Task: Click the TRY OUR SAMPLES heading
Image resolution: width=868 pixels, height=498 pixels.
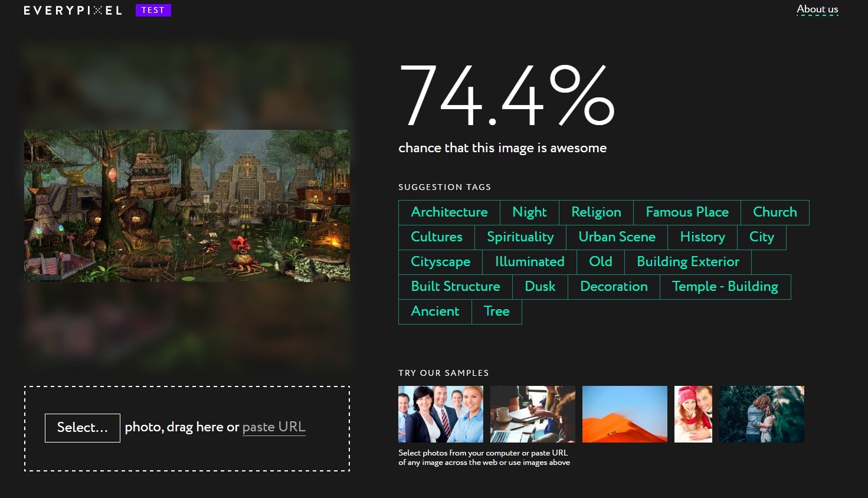Action: tap(443, 373)
